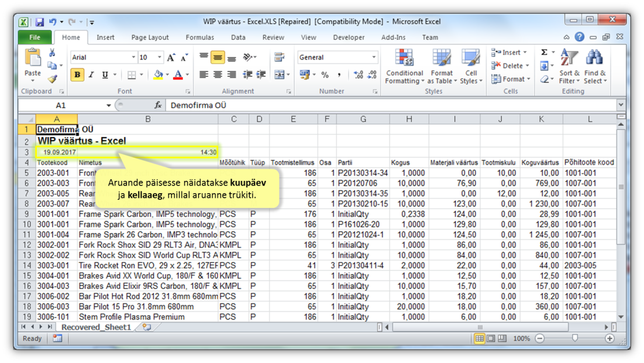Toggle middle vertical alignment
The height and width of the screenshot is (363, 644).
[218, 57]
